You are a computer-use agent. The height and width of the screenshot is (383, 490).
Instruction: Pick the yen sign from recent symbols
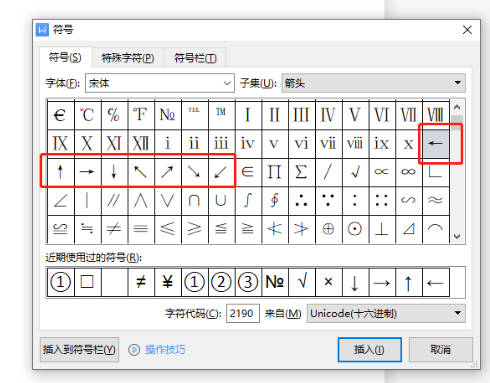tap(167, 282)
